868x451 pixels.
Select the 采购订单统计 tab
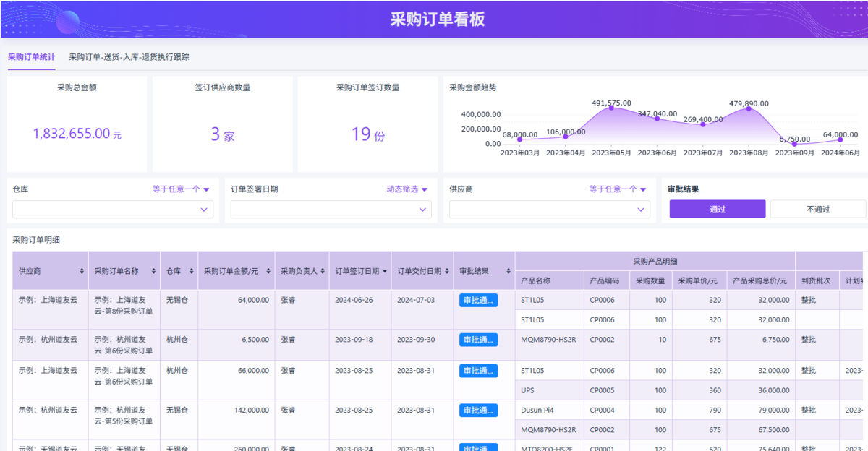(x=31, y=56)
